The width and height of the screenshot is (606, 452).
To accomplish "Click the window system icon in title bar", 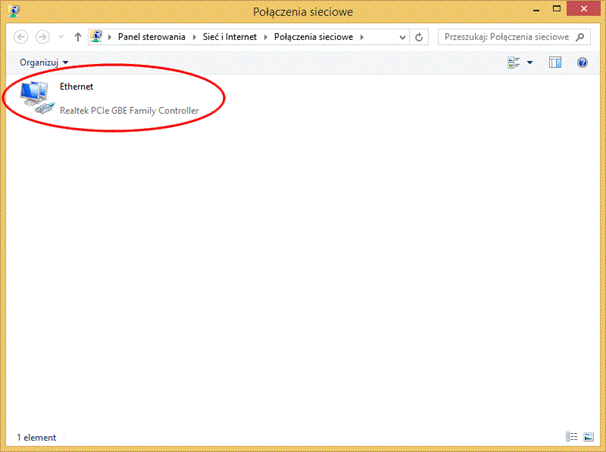I will [x=14, y=11].
